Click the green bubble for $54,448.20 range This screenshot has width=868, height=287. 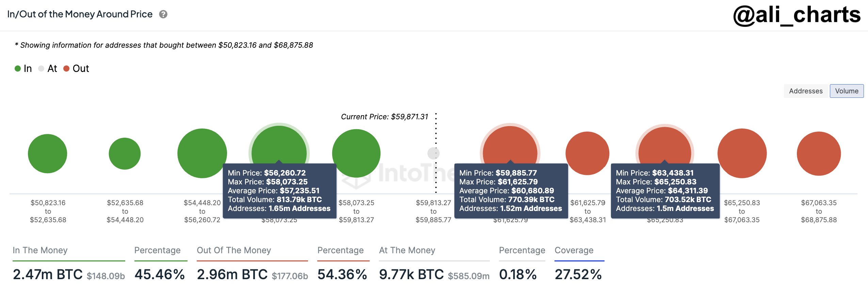click(x=202, y=153)
